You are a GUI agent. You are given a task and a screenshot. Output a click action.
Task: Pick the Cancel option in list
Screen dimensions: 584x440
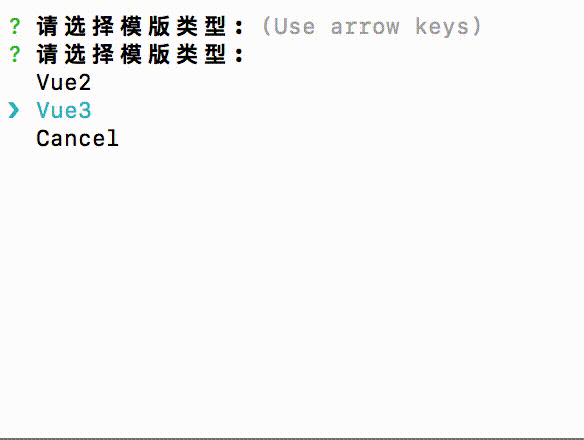(77, 139)
